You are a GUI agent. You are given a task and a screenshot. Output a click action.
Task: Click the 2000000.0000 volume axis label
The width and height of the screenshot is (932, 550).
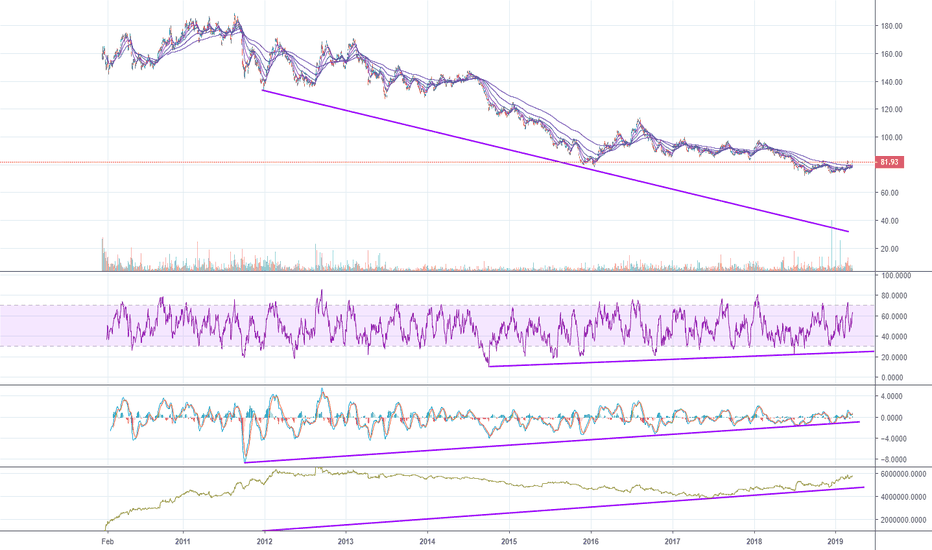pos(903,520)
